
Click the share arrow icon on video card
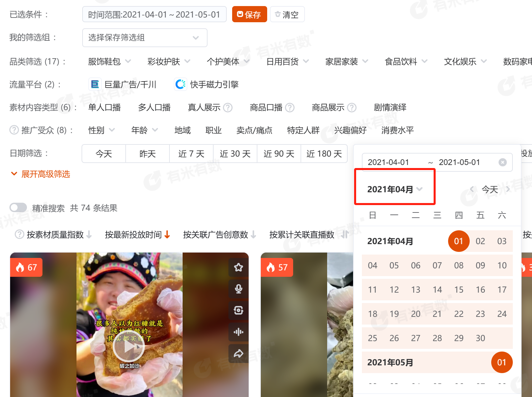(x=239, y=354)
